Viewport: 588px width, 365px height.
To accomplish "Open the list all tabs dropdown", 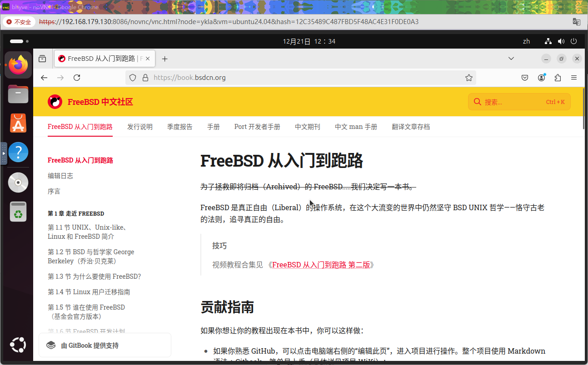I will 511,59.
